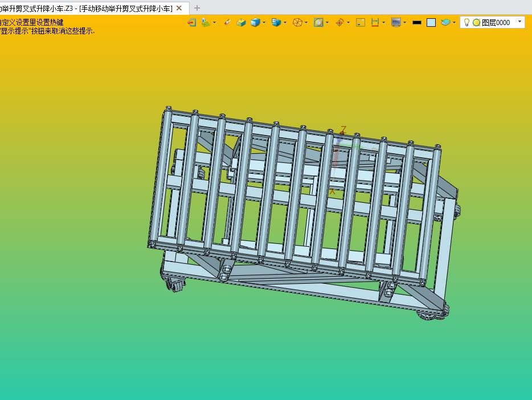Viewport: 532px width, 400px height.
Task: Click the green filter list icon
Action: pos(206,22)
